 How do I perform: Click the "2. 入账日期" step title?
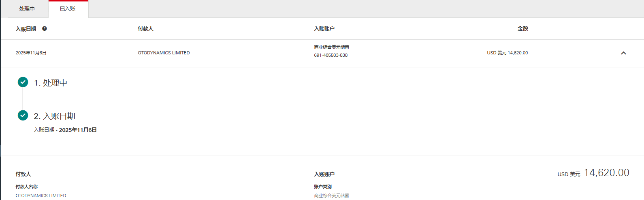coord(55,116)
